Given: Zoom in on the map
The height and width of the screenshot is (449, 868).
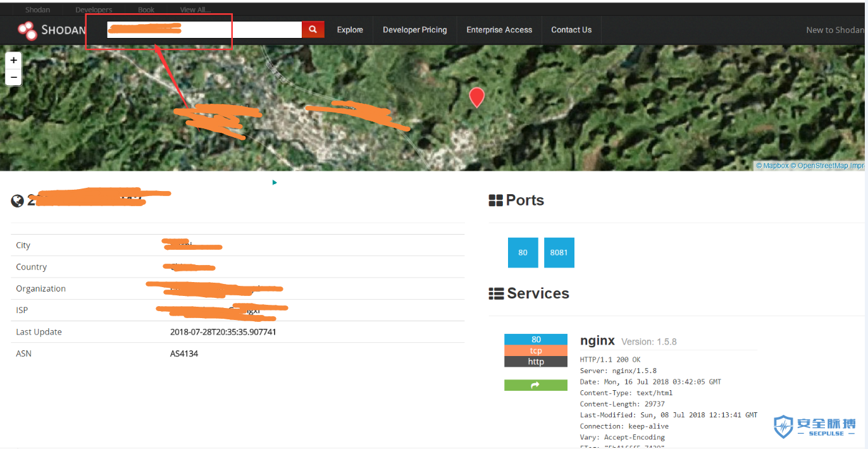Looking at the screenshot, I should 13,60.
